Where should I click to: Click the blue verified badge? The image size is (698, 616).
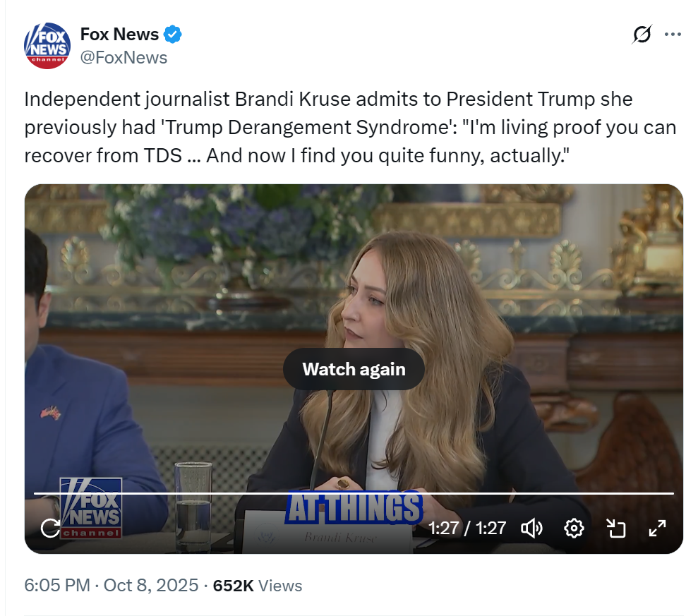click(174, 34)
